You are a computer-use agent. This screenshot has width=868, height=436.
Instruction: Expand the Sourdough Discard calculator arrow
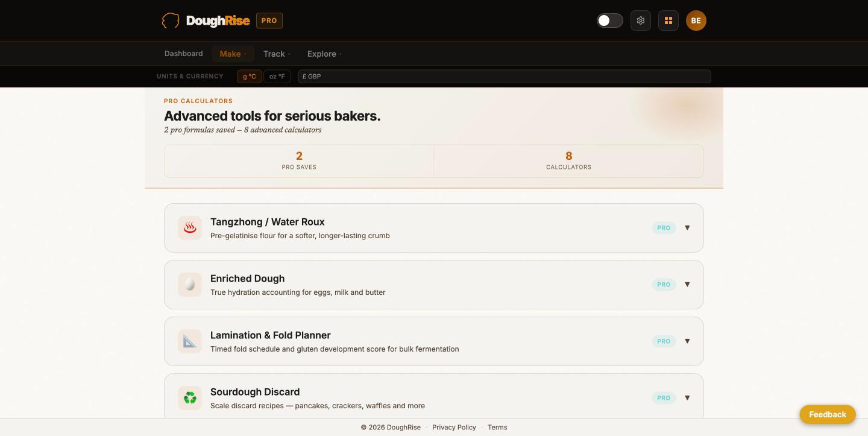(x=687, y=398)
